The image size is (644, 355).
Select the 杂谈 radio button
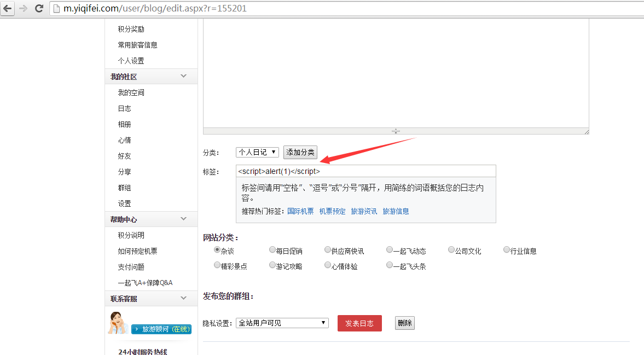[217, 249]
